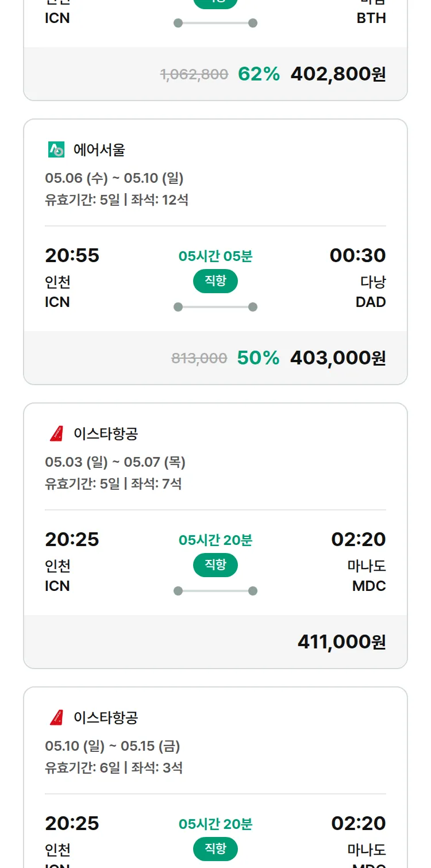Click the Air Seoul airline logo icon
Screen dimensions: 431x868
(x=56, y=150)
